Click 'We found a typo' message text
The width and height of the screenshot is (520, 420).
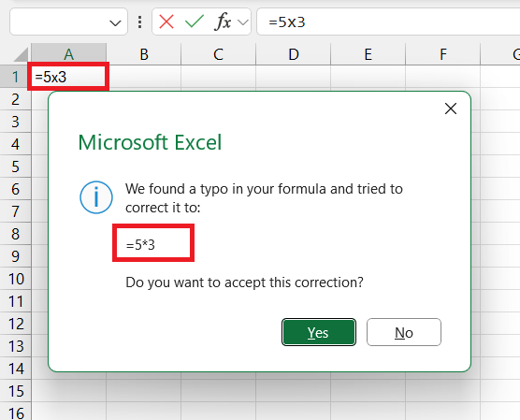264,198
